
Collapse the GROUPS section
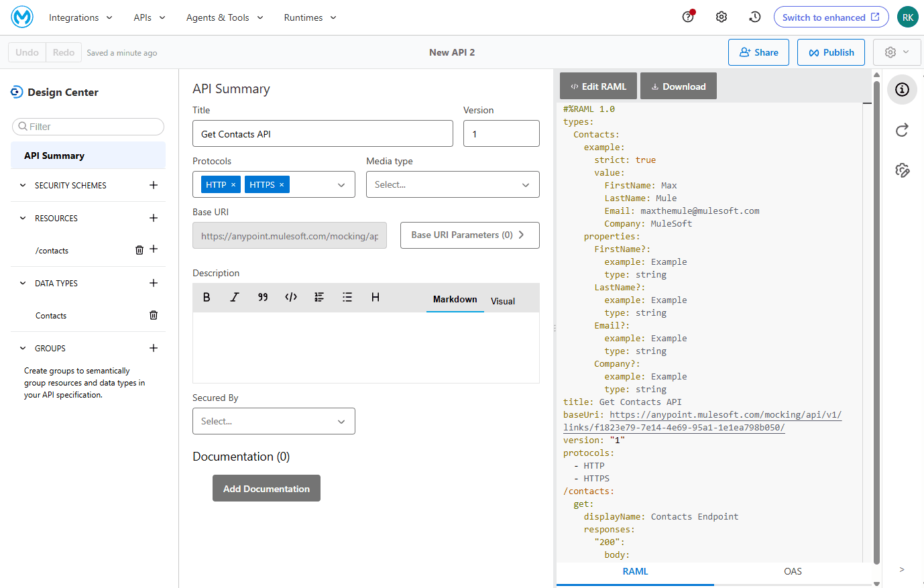pyautogui.click(x=23, y=348)
